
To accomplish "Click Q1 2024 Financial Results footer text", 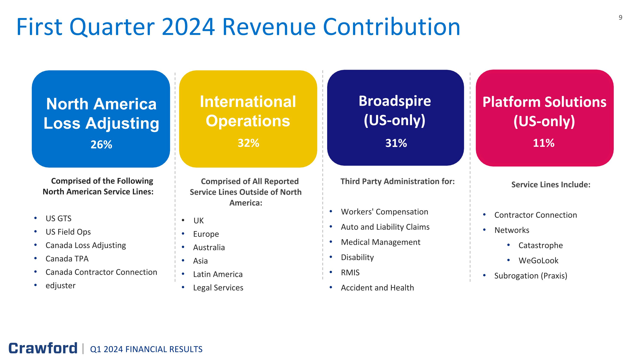I will (146, 349).
